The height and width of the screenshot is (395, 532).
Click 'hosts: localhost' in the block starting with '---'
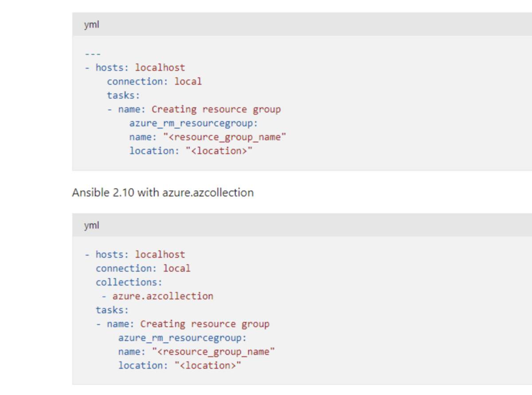coord(140,68)
